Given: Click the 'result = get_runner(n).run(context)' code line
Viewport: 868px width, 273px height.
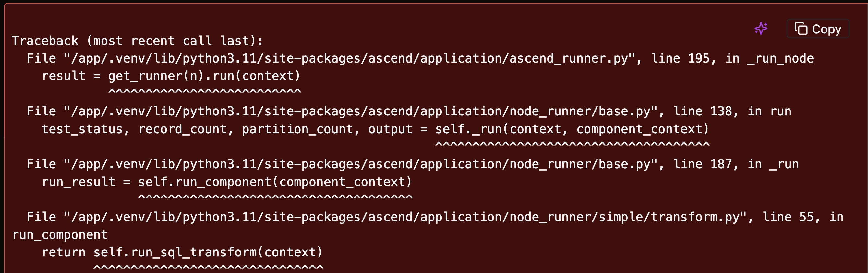Looking at the screenshot, I should pos(171,76).
